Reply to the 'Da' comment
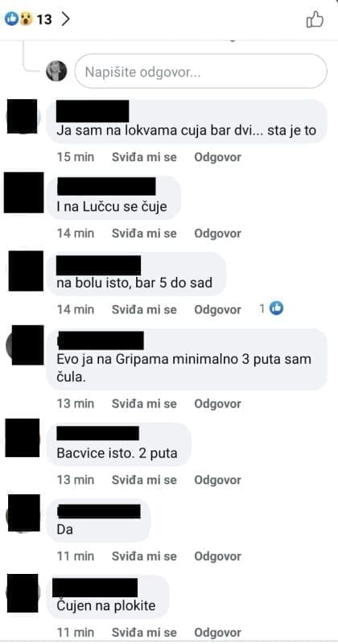The image size is (338, 644). [217, 556]
